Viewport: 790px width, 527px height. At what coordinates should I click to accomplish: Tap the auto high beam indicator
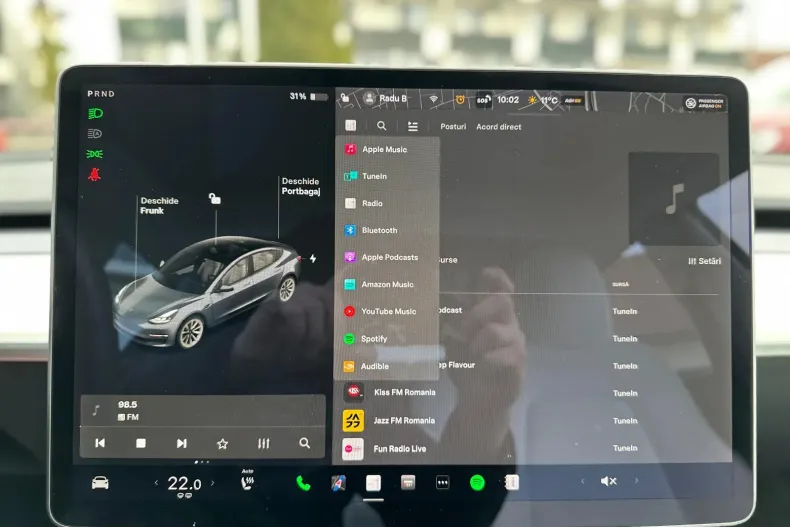[95, 134]
